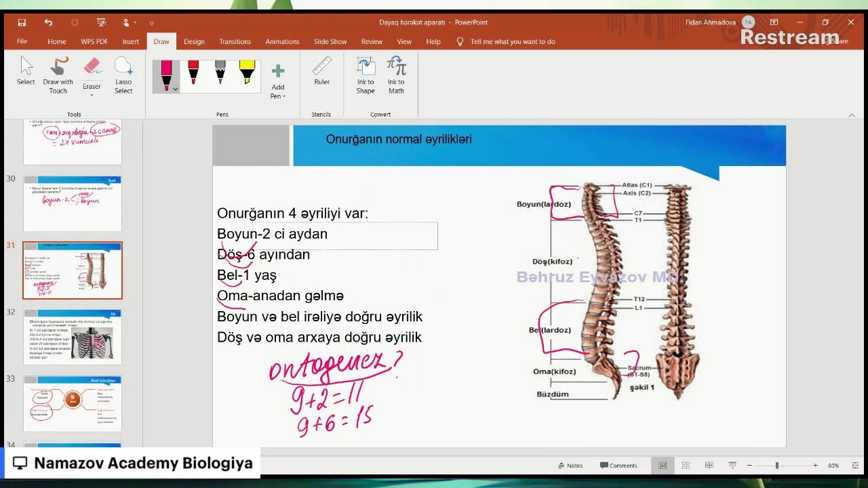Image resolution: width=868 pixels, height=488 pixels.
Task: Click the slide title 'Onurğanın normal əyrilikləri'
Action: point(399,139)
